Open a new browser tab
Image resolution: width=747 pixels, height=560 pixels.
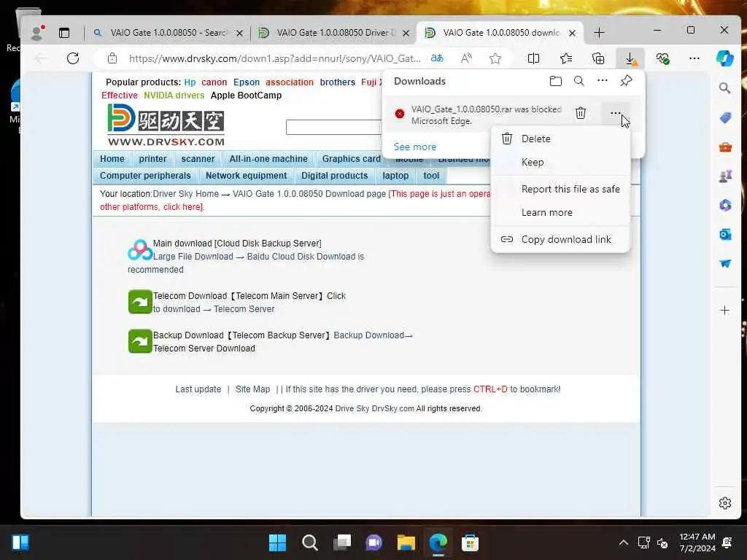point(600,33)
